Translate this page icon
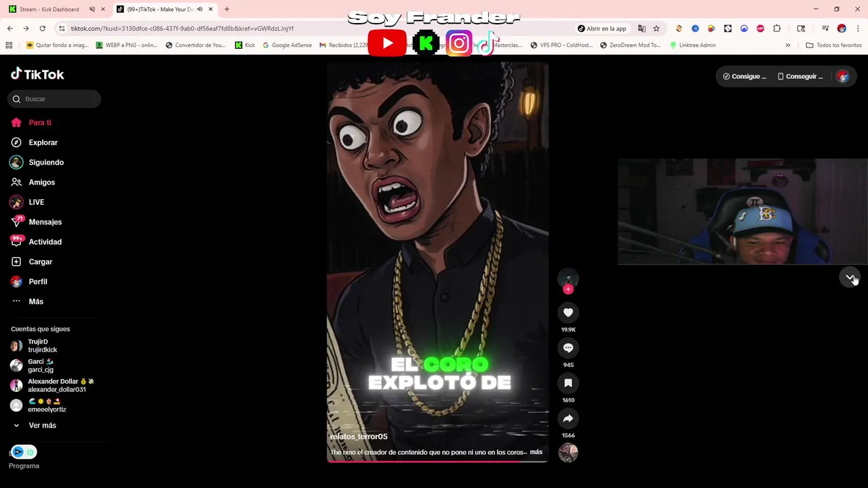 coord(642,28)
